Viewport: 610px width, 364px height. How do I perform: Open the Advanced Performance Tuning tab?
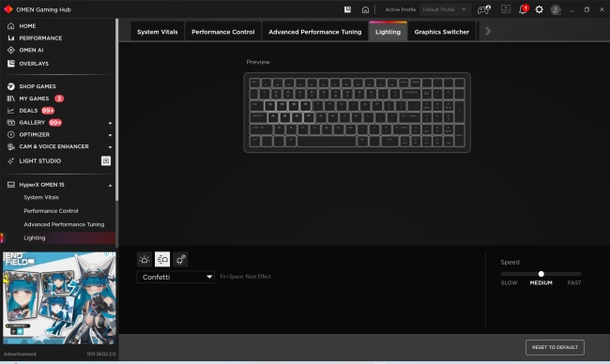pos(314,32)
